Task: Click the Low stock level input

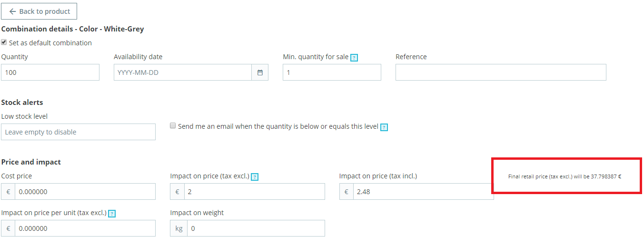Action: (78, 132)
